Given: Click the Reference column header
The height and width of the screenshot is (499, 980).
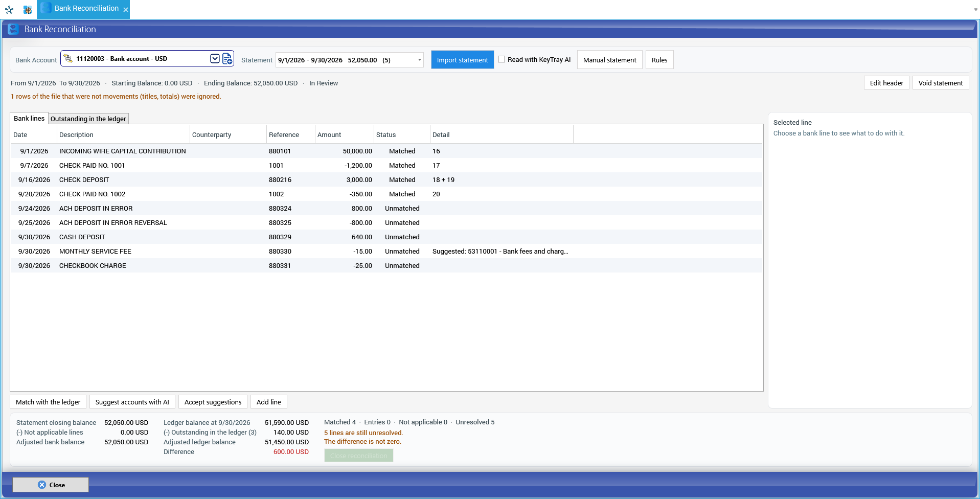Looking at the screenshot, I should [x=291, y=134].
